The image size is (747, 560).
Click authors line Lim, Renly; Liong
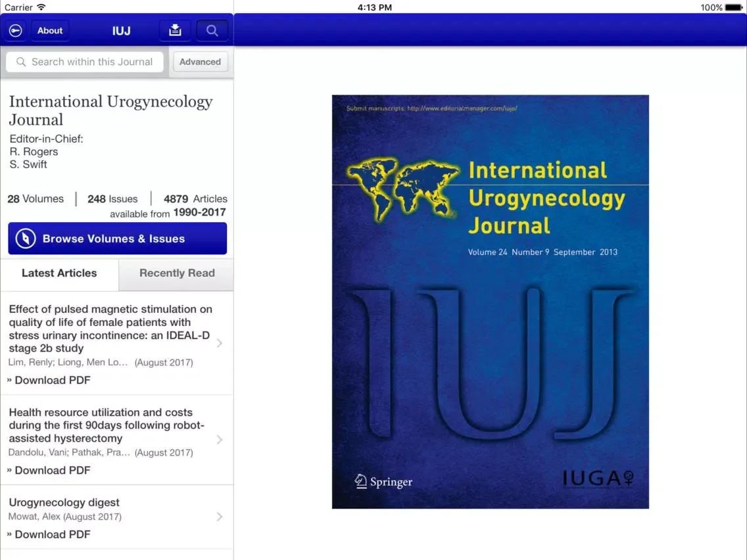click(x=68, y=362)
